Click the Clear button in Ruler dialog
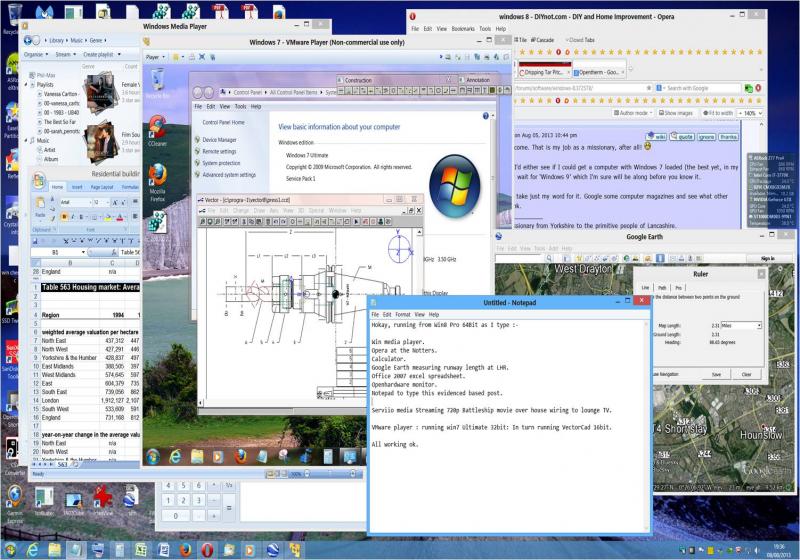 click(x=746, y=374)
